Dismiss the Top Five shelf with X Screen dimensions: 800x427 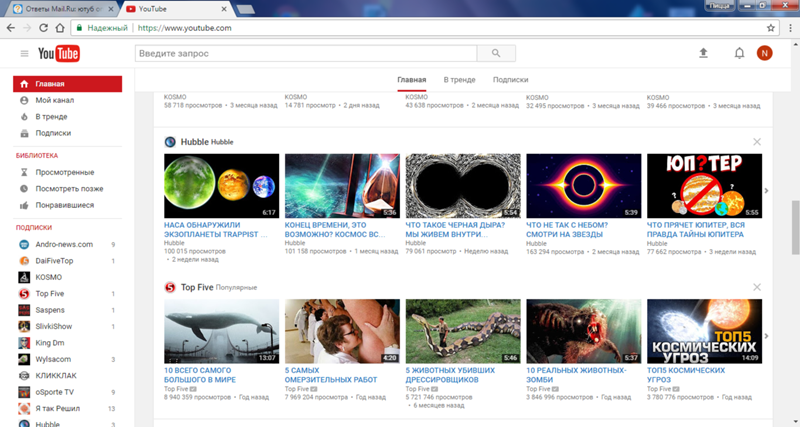coord(757,287)
